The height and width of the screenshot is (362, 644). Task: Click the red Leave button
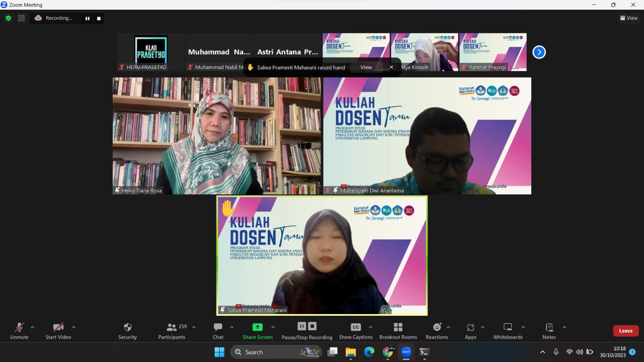pyautogui.click(x=625, y=331)
